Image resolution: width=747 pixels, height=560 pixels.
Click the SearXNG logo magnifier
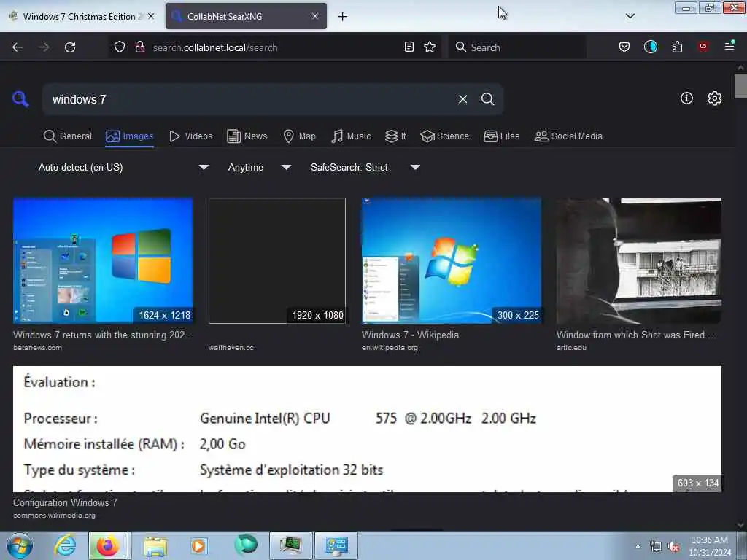(x=20, y=99)
